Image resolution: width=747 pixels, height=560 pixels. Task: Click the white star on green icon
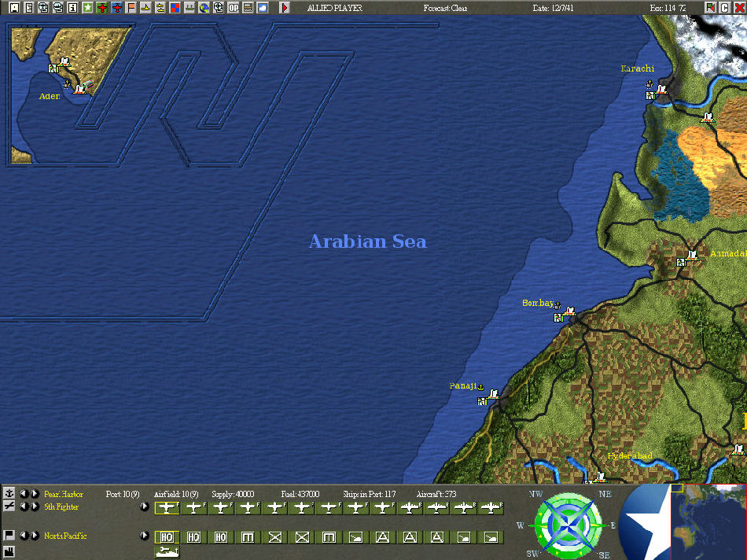[x=87, y=8]
